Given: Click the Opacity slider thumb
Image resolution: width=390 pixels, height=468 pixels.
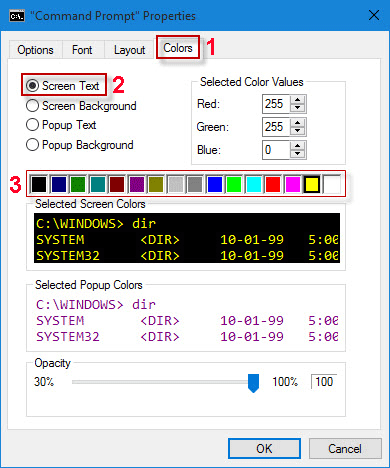Looking at the screenshot, I should click(x=253, y=383).
